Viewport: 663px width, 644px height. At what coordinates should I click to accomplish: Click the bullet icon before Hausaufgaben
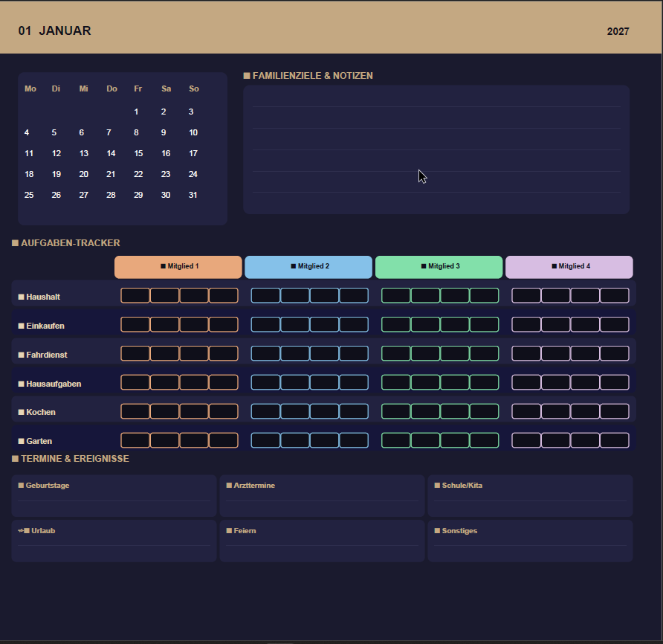tap(21, 384)
